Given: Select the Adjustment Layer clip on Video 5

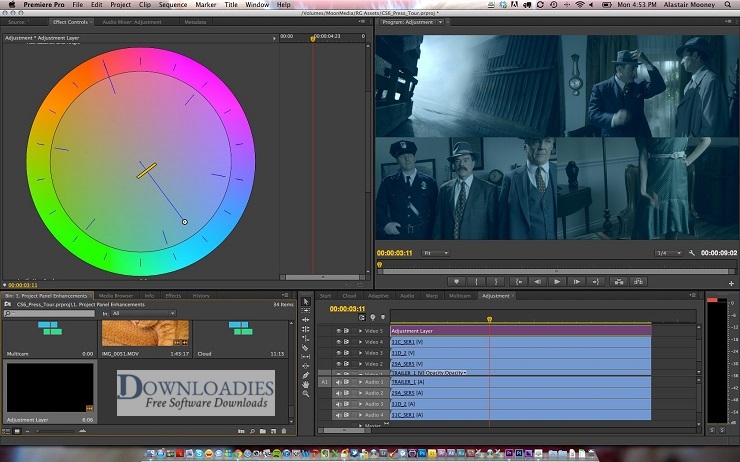Looking at the screenshot, I should pyautogui.click(x=521, y=331).
